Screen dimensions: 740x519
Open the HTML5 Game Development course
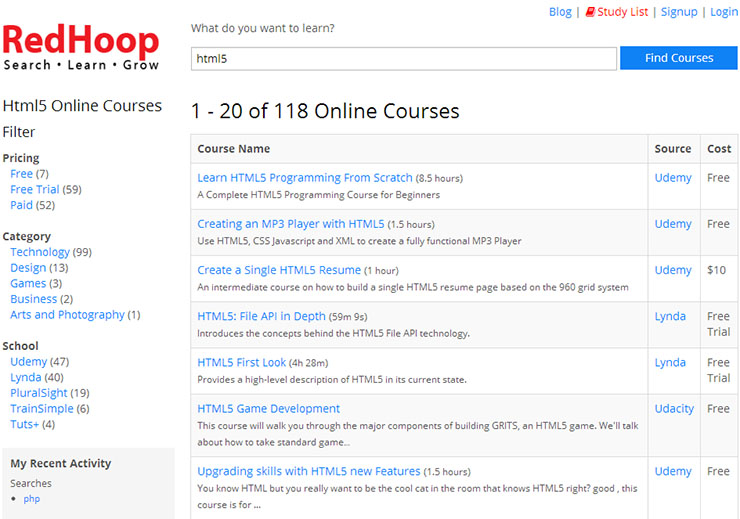(268, 408)
